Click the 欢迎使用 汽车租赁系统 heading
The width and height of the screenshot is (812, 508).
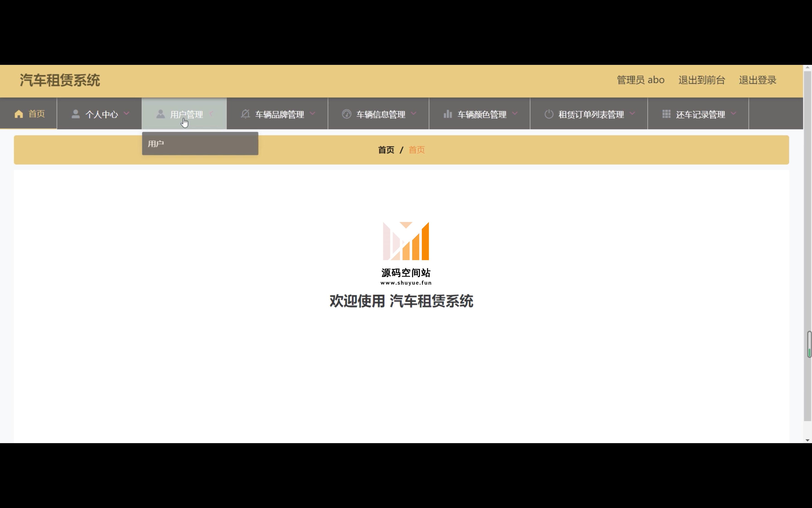(401, 301)
